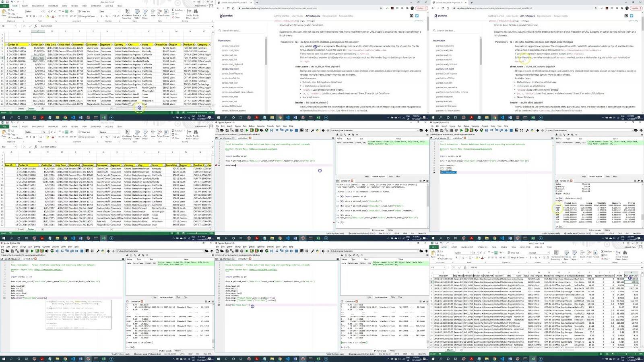Click the Maximize current pane icon in the data.head Spyder window
Screen dimensions: 644x362
307,130
